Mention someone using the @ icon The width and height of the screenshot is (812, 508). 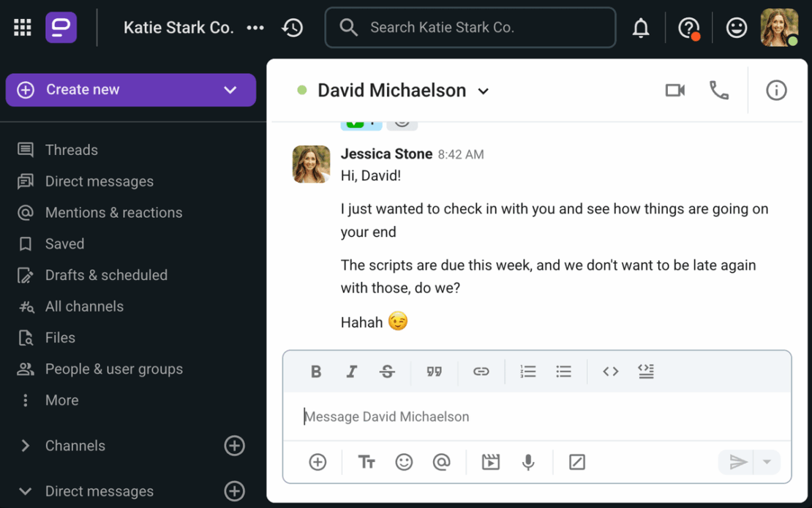pyautogui.click(x=443, y=461)
